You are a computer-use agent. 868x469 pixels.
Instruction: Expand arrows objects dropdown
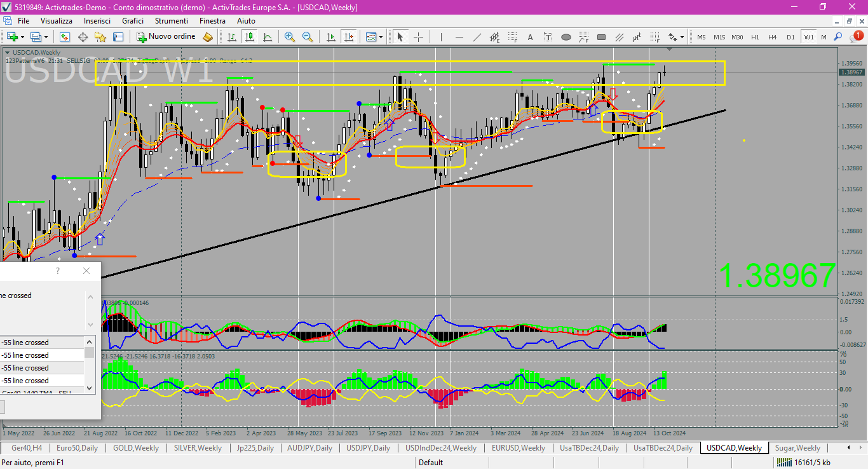[x=682, y=37]
